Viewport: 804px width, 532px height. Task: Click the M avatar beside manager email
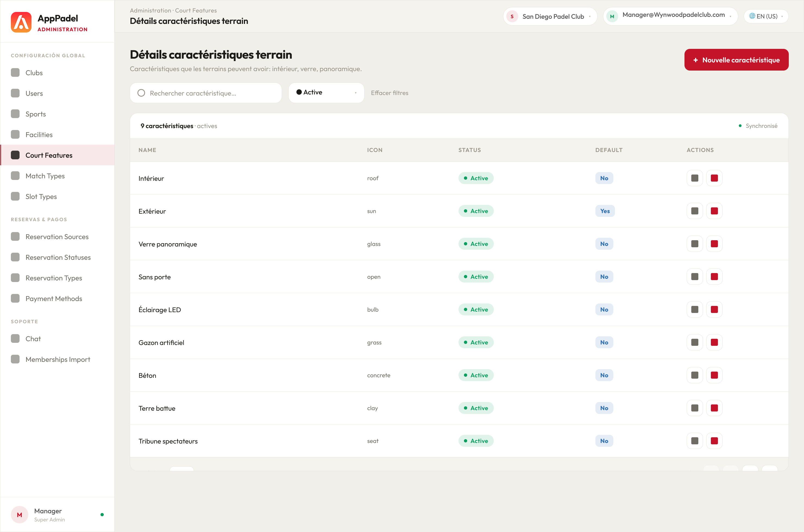pyautogui.click(x=612, y=16)
